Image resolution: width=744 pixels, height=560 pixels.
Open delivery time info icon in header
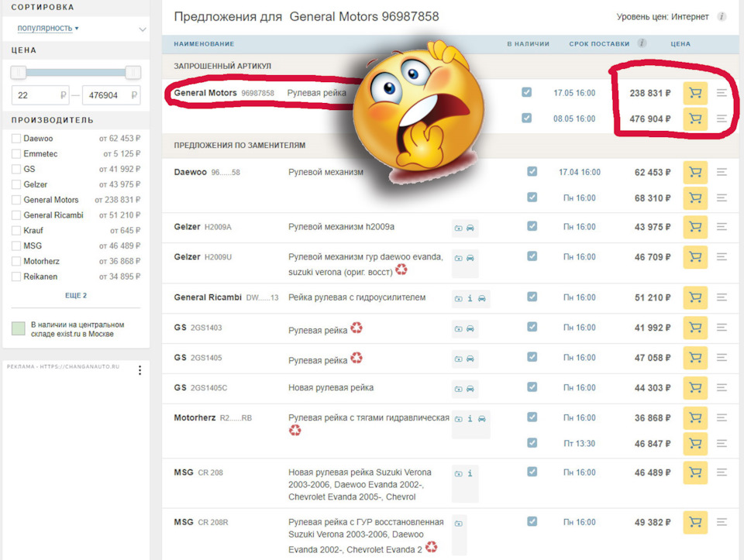[x=642, y=43]
